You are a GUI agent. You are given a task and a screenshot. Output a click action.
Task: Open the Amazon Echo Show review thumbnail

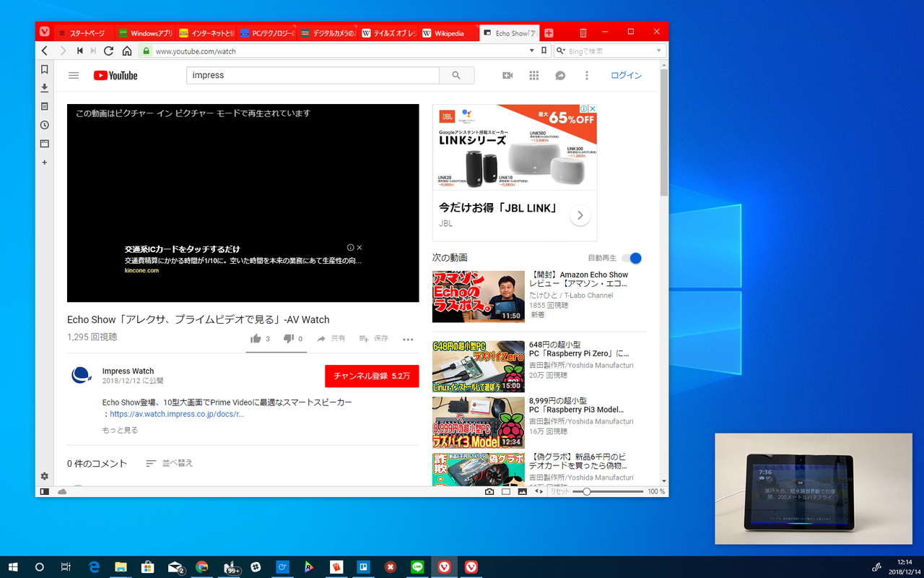pyautogui.click(x=478, y=296)
